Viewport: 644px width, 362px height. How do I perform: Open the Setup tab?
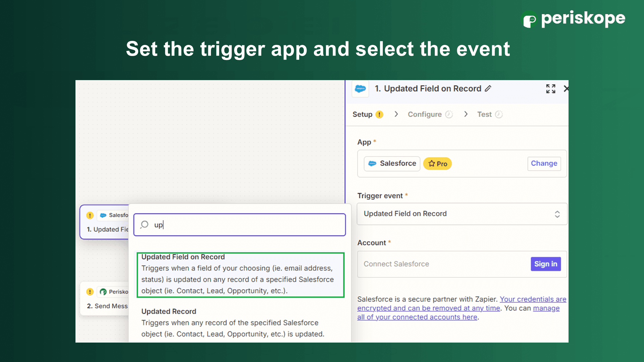click(x=362, y=114)
